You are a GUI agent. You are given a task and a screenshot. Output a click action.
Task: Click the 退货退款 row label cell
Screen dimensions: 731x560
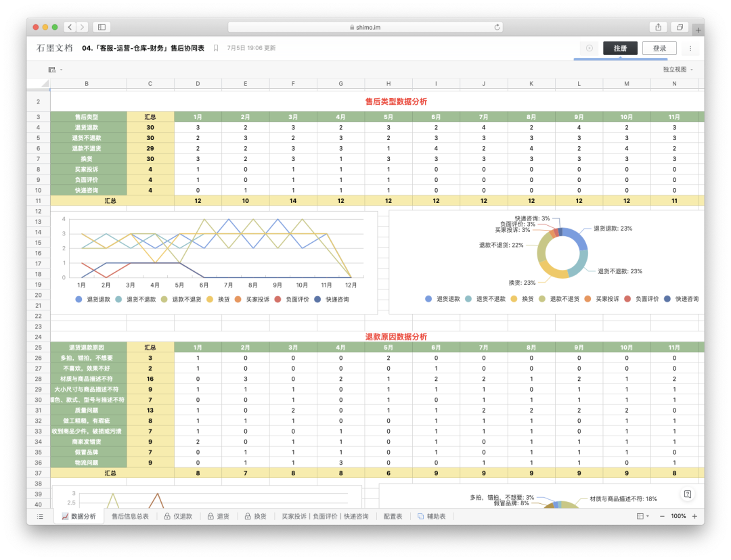pos(88,127)
